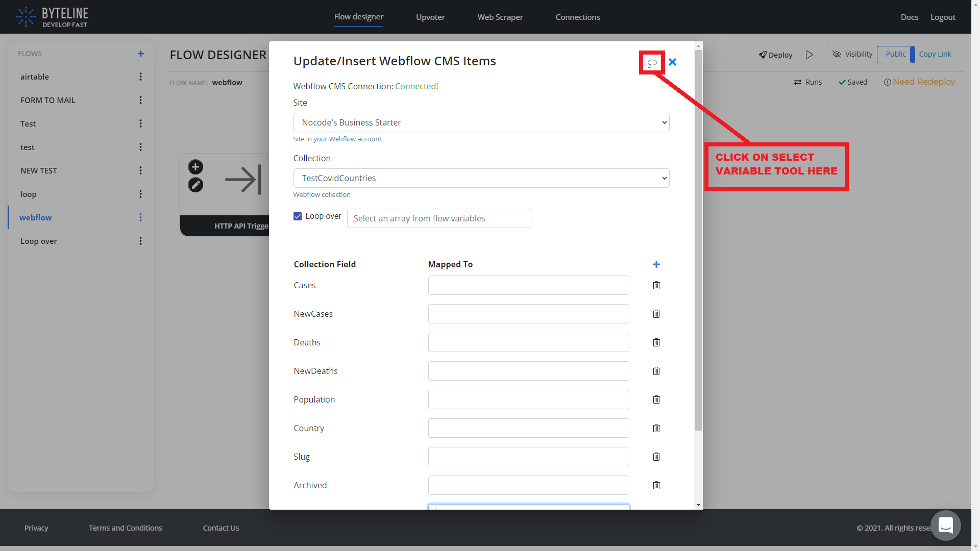This screenshot has width=980, height=551.
Task: Select the NEW TEST flow
Action: (x=39, y=170)
